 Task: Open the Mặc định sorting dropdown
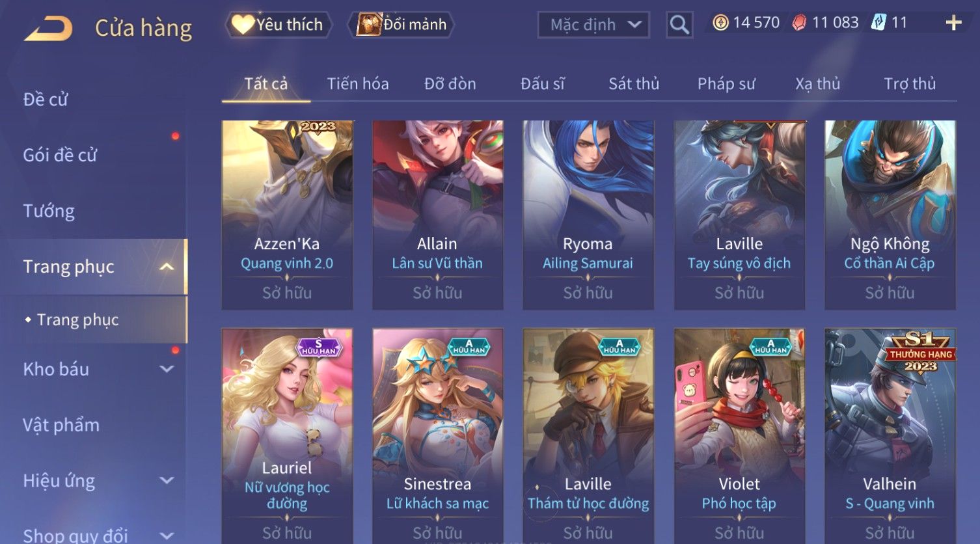[x=593, y=25]
